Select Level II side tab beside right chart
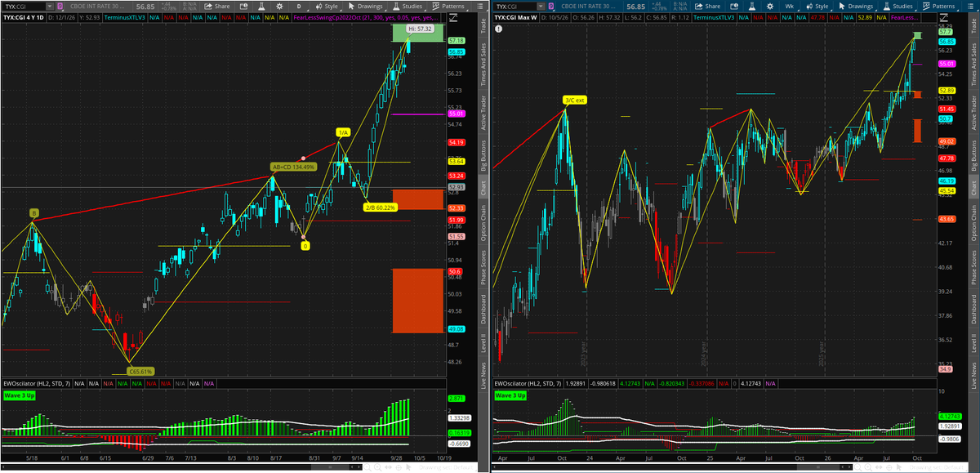980x473 pixels. pyautogui.click(x=973, y=343)
